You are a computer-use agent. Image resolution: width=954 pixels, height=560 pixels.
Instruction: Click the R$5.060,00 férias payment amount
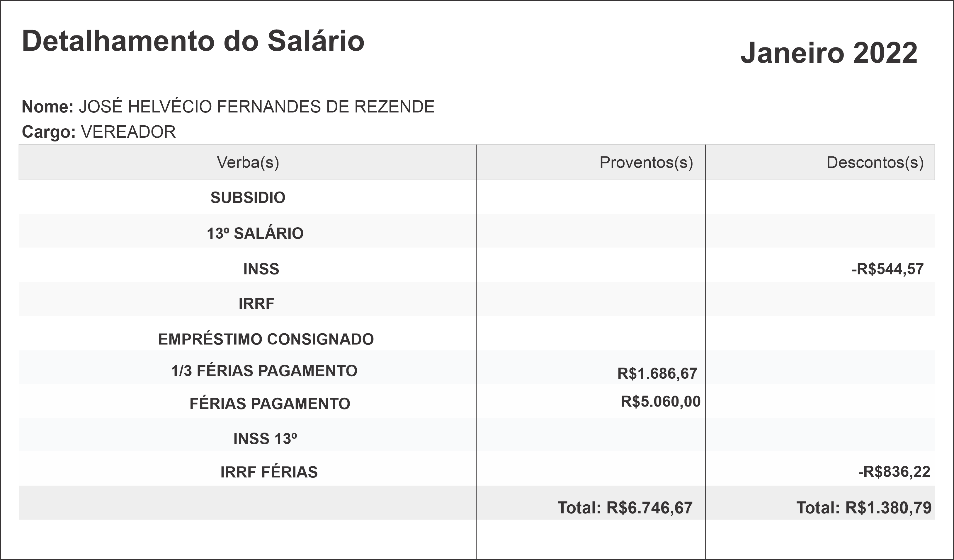pos(660,402)
